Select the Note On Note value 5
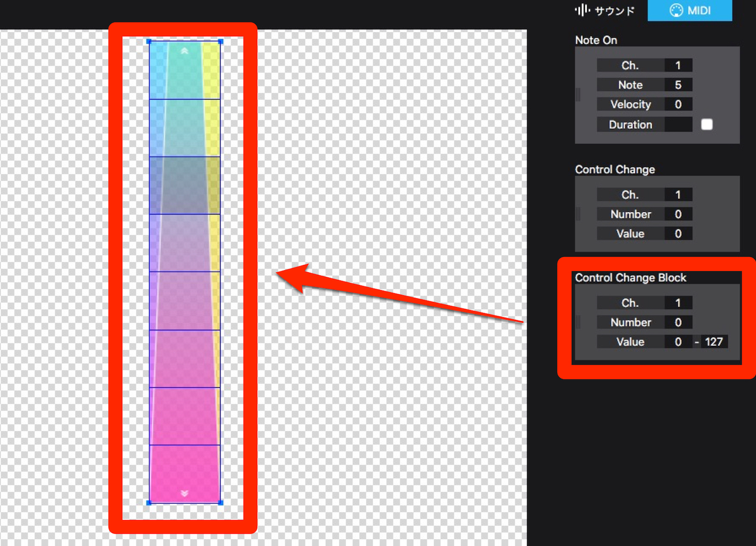Screen dimensions: 756x546 (x=678, y=85)
